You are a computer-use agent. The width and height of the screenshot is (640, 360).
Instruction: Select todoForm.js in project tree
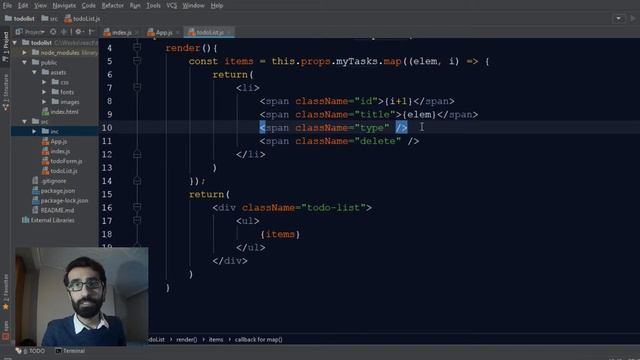tap(62, 161)
